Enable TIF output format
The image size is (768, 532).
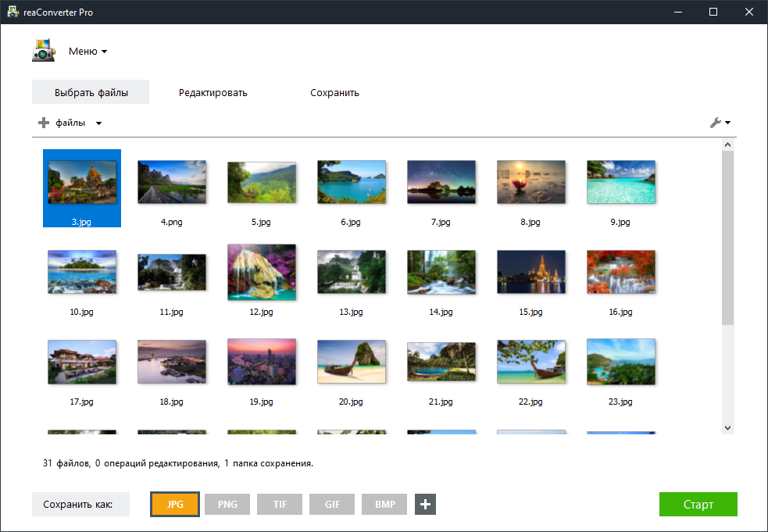coord(280,505)
